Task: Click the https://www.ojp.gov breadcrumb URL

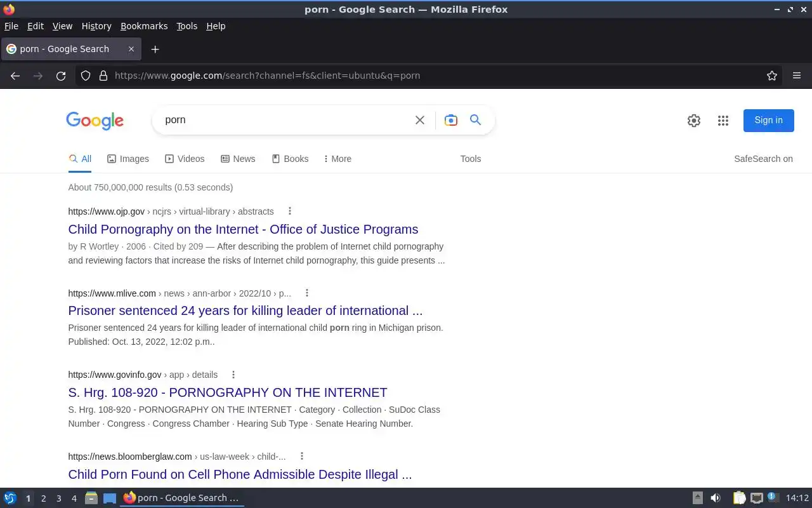Action: 106,211
